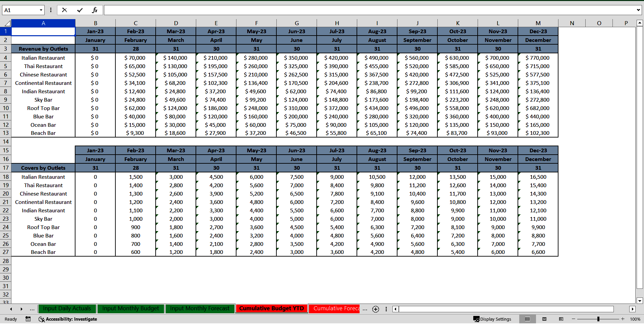Go to previous sheet tab arrow
644x324 pixels.
tap(11, 309)
